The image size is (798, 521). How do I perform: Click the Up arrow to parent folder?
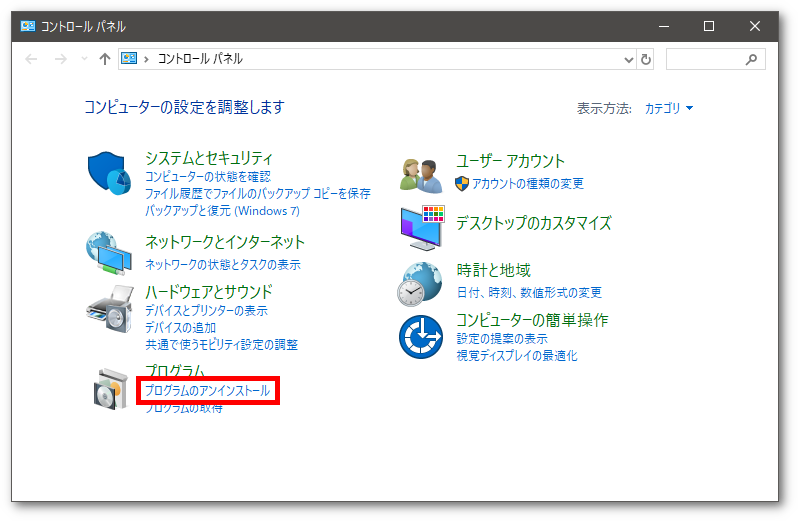(105, 59)
